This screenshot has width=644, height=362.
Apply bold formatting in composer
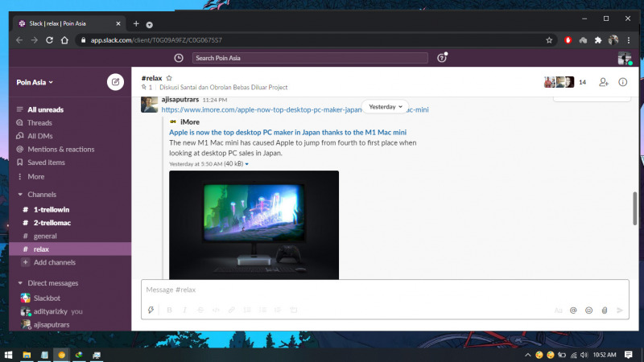169,310
